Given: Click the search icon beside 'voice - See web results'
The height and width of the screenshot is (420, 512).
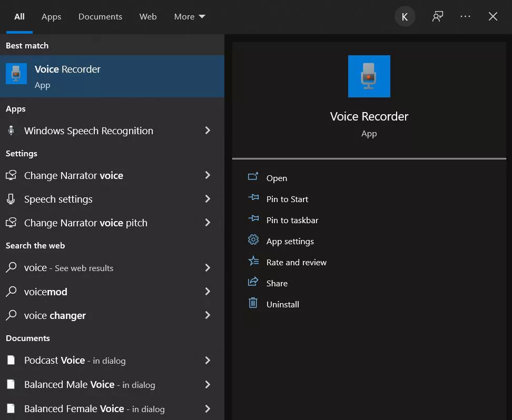Looking at the screenshot, I should tap(11, 267).
